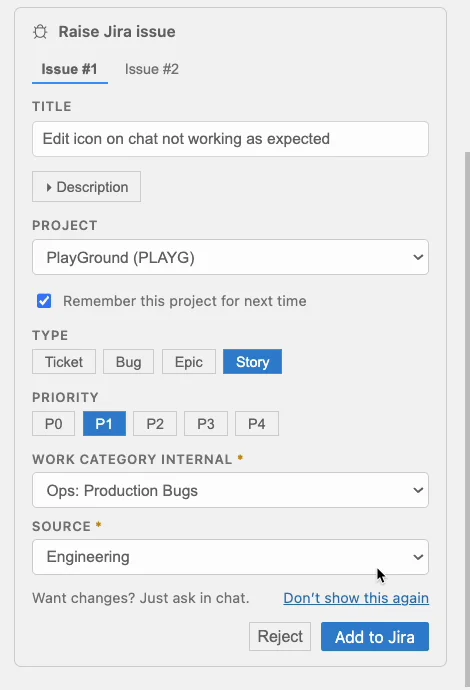Set priority to P2

(x=155, y=424)
